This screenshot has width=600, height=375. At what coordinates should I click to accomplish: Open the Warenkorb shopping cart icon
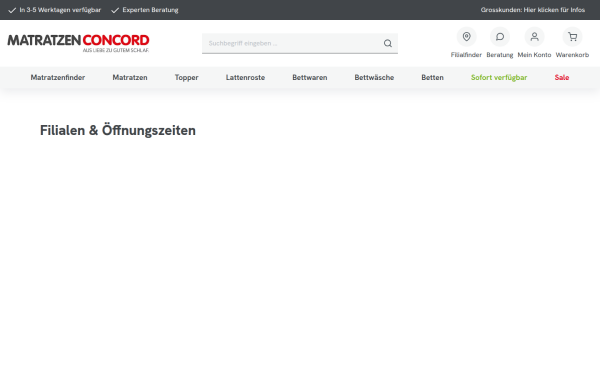(x=572, y=37)
